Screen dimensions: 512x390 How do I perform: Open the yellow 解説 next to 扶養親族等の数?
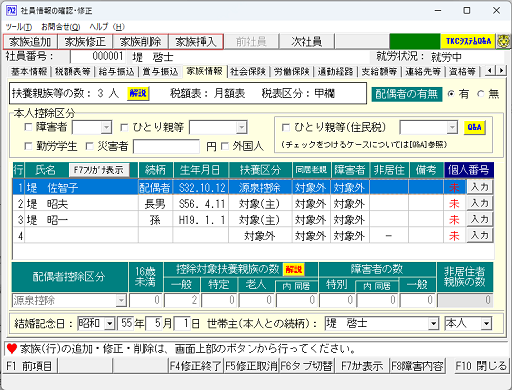point(138,93)
